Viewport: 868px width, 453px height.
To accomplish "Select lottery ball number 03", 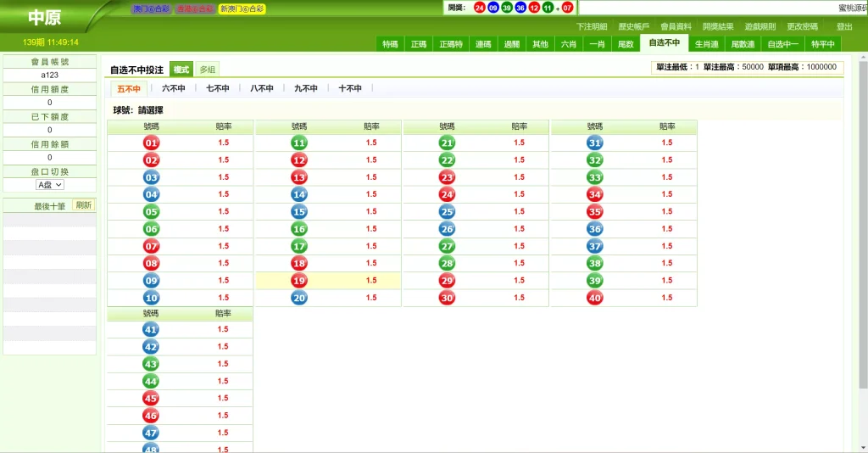I will pyautogui.click(x=151, y=177).
